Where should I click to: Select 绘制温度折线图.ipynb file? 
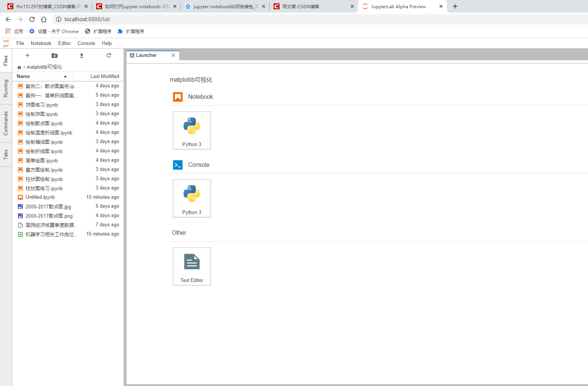coord(68,133)
